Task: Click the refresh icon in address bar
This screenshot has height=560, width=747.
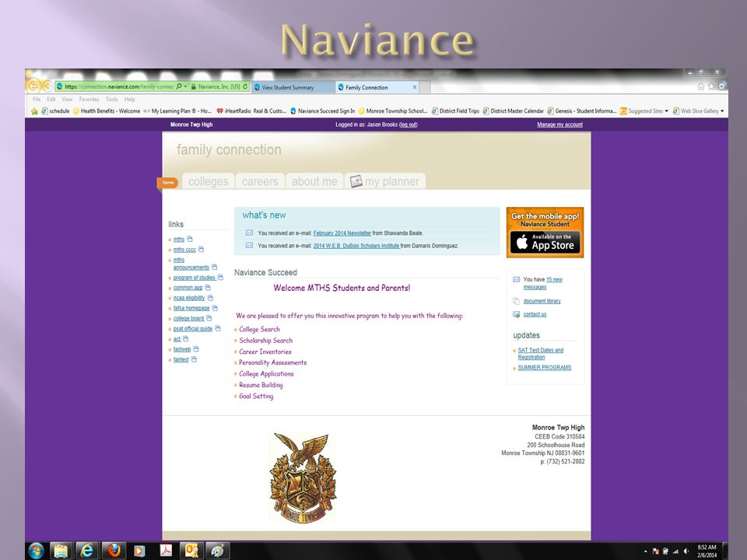Action: [x=245, y=86]
